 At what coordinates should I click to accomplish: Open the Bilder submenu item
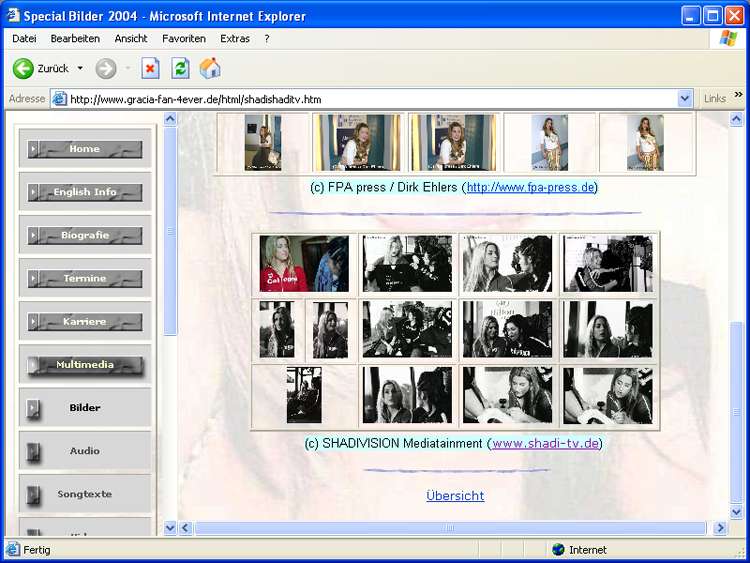click(85, 408)
